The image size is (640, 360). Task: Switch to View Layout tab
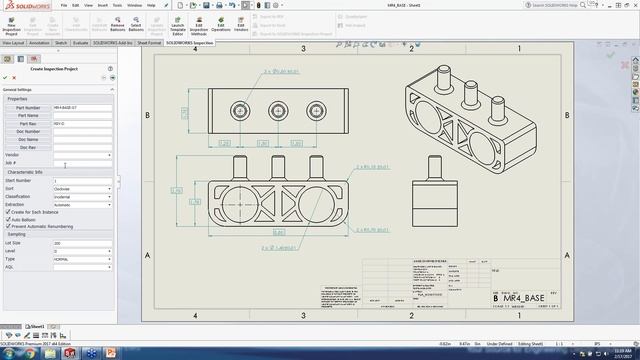(13, 43)
